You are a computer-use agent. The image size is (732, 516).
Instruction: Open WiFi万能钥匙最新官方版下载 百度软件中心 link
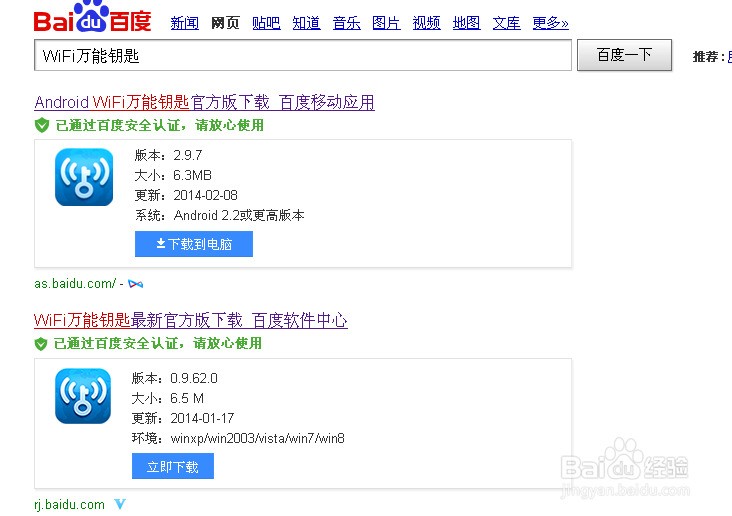click(x=190, y=320)
